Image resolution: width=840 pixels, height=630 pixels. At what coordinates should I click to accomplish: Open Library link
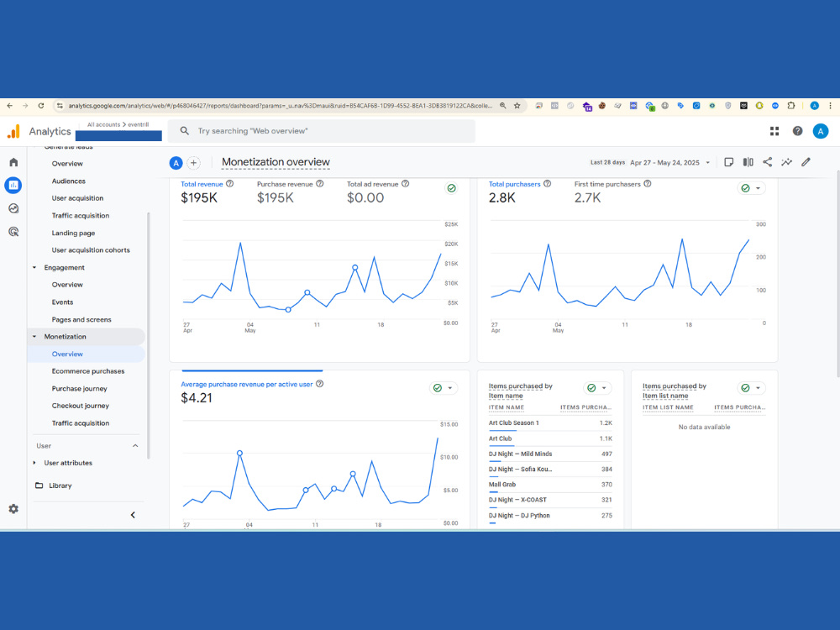(60, 486)
